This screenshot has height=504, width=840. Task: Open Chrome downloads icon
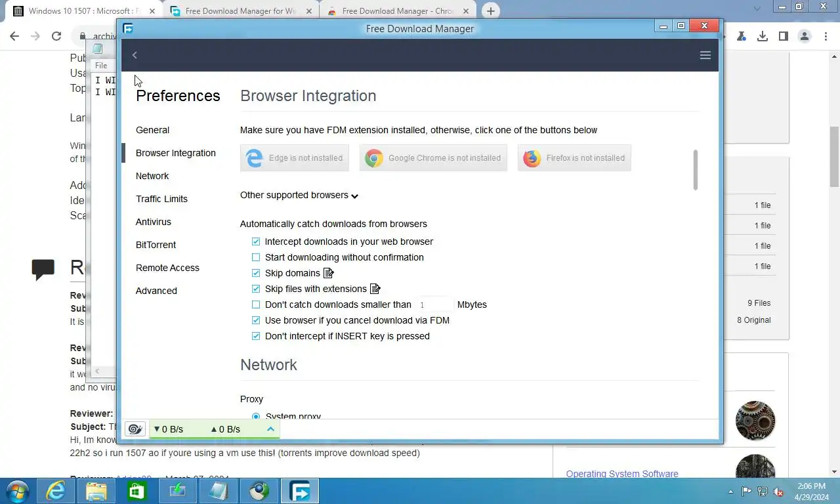pyautogui.click(x=762, y=37)
